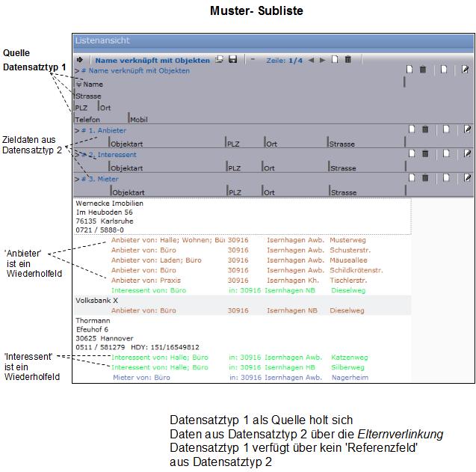Delete row using toolbar trash icon
This screenshot has height=472, width=476.
347,60
